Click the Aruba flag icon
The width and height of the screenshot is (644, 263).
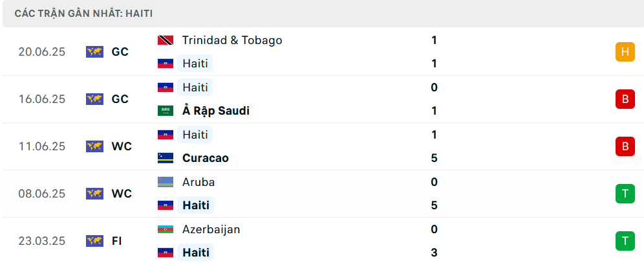(x=166, y=182)
